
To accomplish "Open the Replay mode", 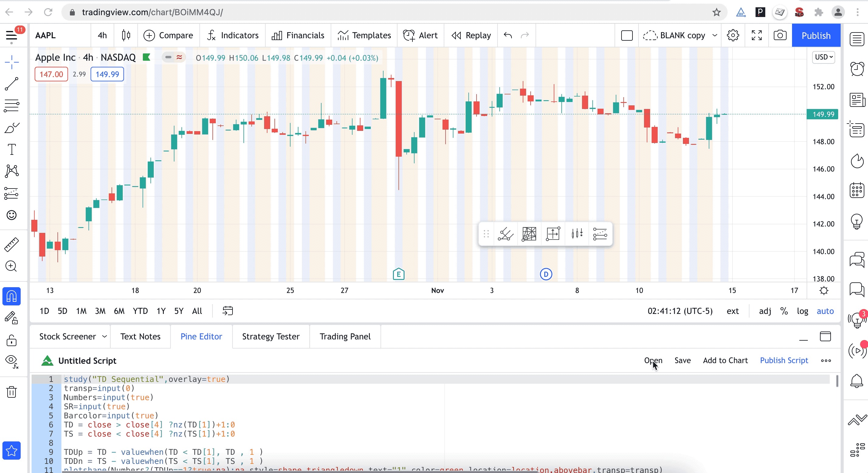I will [x=471, y=35].
